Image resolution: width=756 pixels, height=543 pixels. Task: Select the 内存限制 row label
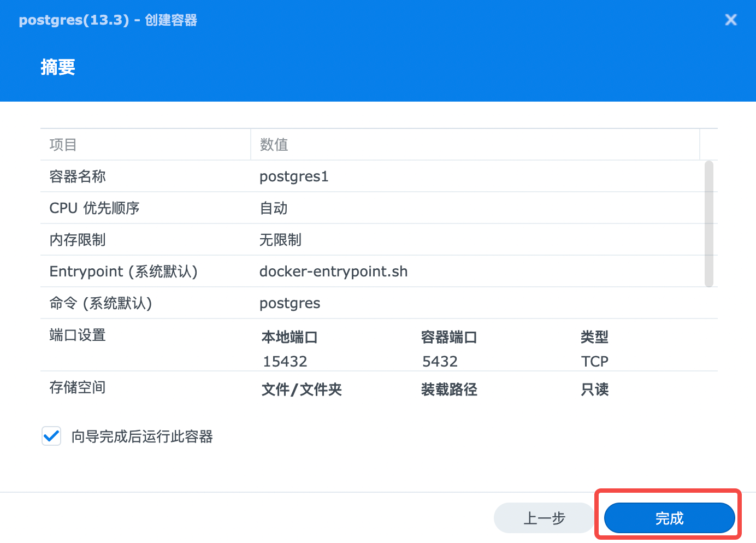[x=78, y=240]
